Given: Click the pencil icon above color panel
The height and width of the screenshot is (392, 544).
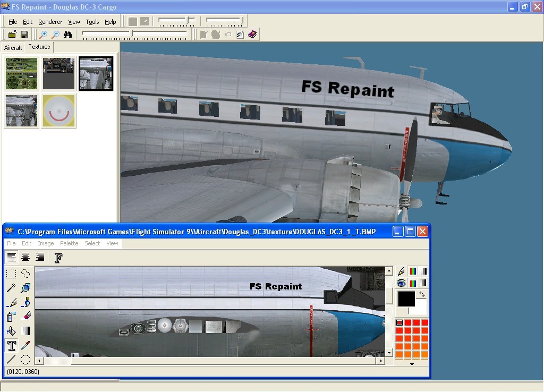Looking at the screenshot, I should (x=402, y=271).
